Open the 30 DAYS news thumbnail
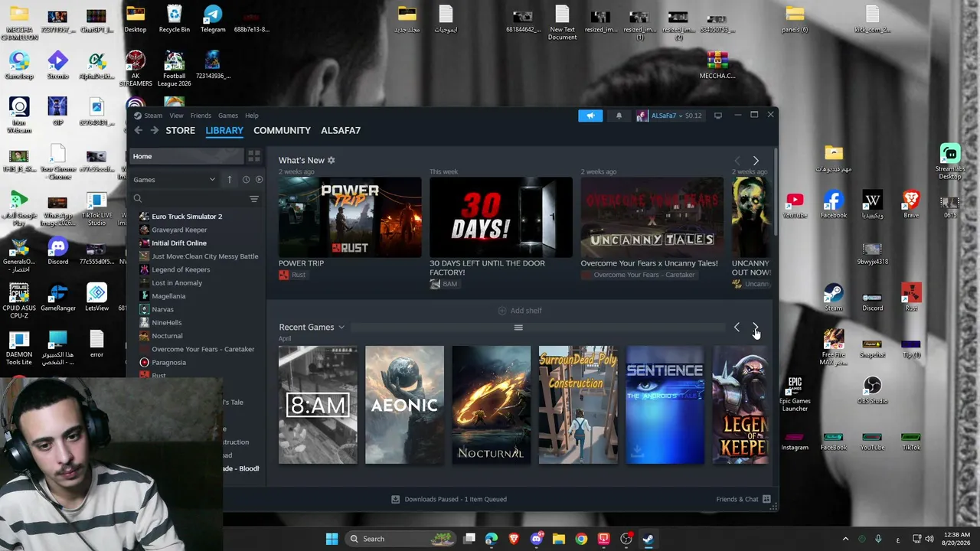This screenshot has width=980, height=551. click(x=501, y=217)
